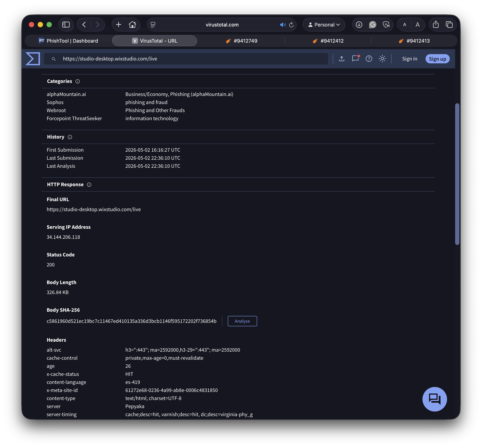Select the Last Analysis label
482x448 pixels.
tap(61, 166)
